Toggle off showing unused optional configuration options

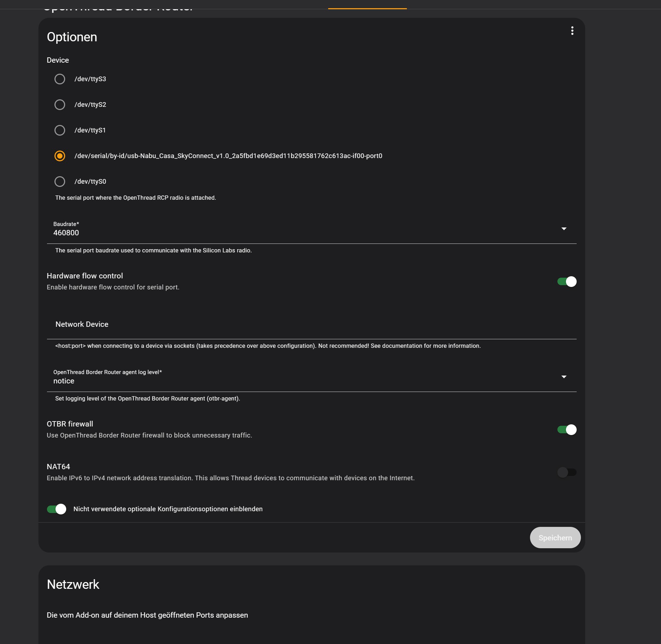point(57,509)
